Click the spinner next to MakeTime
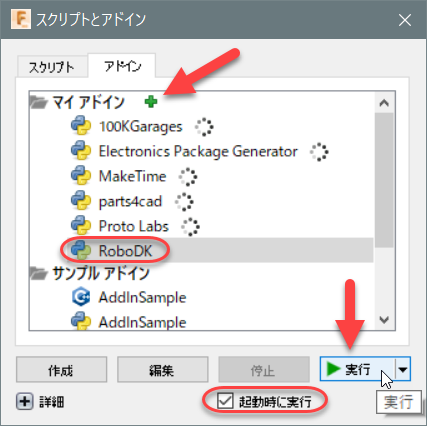 pyautogui.click(x=188, y=177)
